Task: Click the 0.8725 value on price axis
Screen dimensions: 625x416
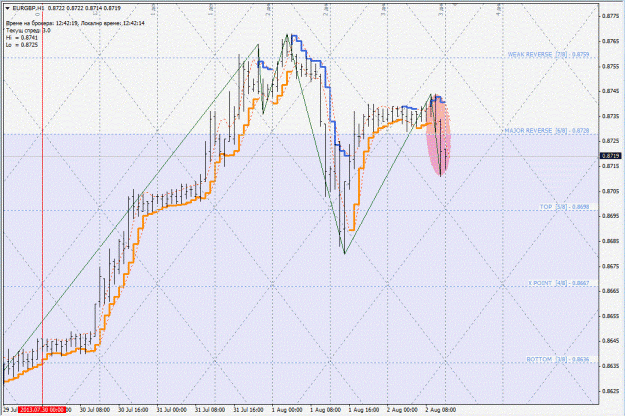Action: [611, 141]
